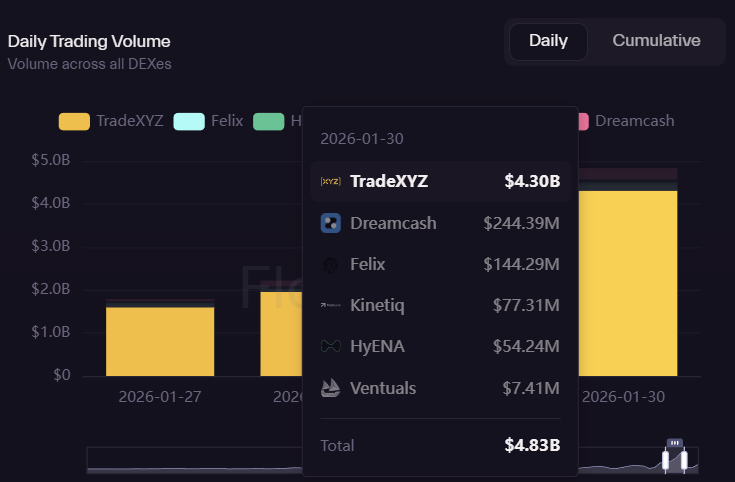
Task: Click the Felix logo icon in tooltip
Action: click(x=330, y=265)
